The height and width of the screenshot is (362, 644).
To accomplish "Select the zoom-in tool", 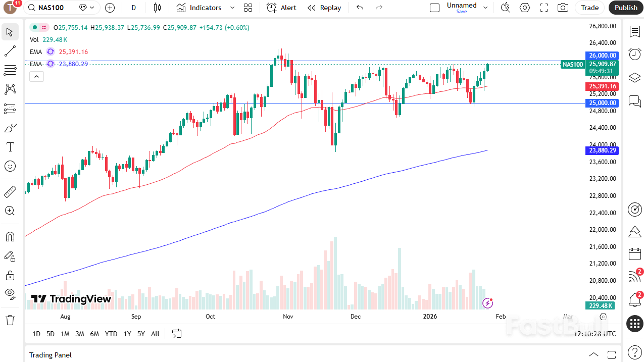I will [x=10, y=211].
